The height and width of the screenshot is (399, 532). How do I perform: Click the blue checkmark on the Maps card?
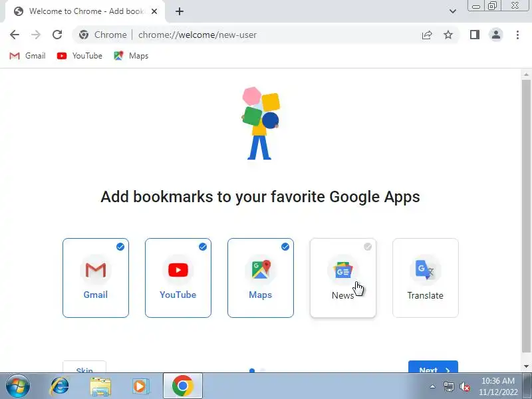(x=285, y=247)
